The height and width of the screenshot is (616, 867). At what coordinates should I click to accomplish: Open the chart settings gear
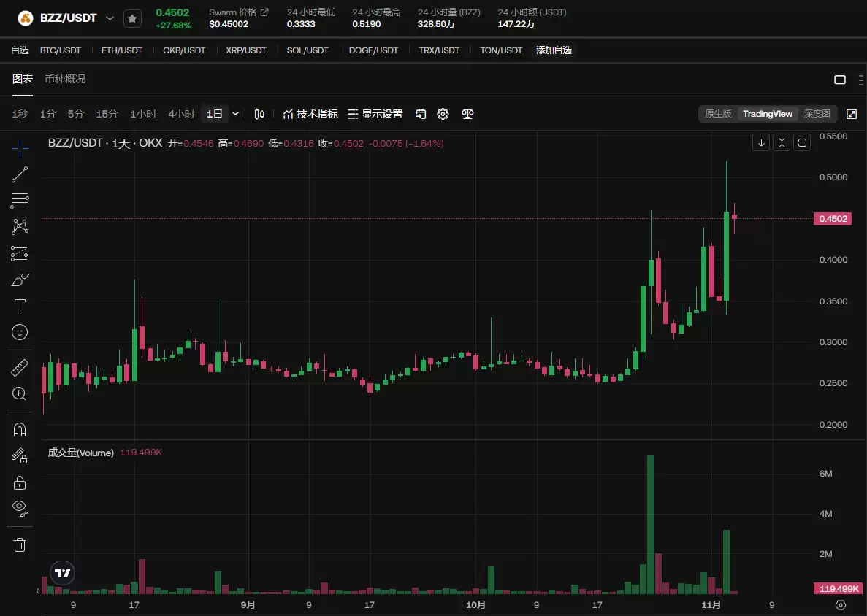(443, 114)
